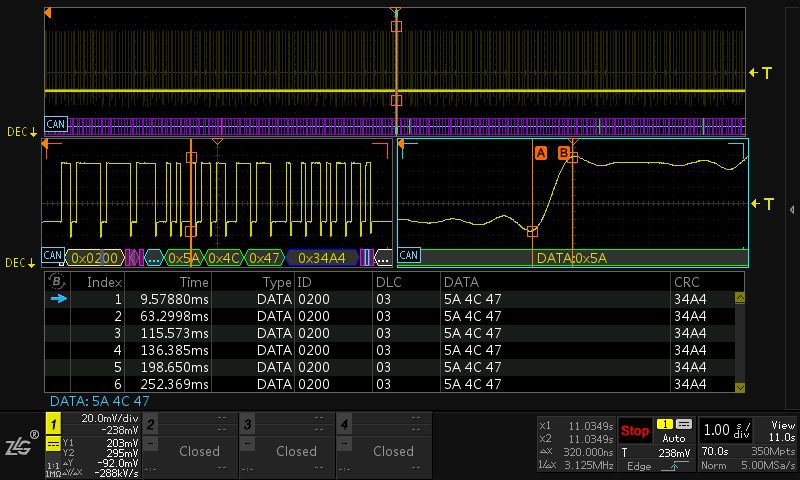Click the trigger level T marker on top waveform
The width and height of the screenshot is (800, 480).
761,73
